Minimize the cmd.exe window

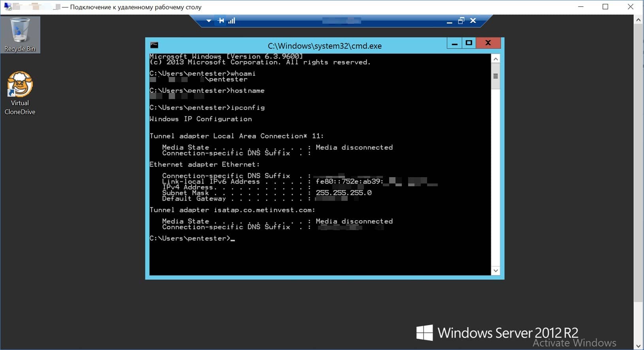[x=454, y=43]
